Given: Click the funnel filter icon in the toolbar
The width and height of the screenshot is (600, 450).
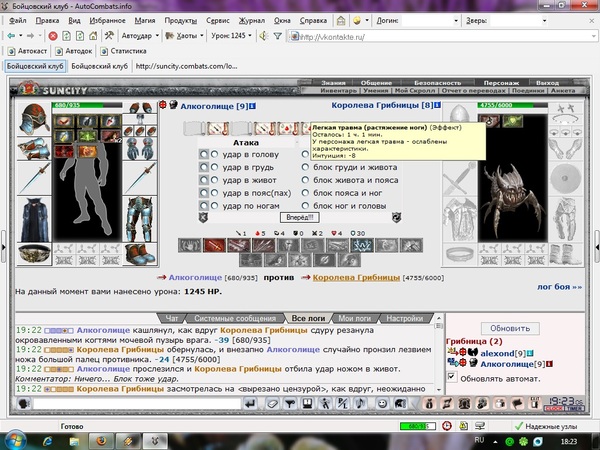Looking at the screenshot, I should [x=278, y=36].
